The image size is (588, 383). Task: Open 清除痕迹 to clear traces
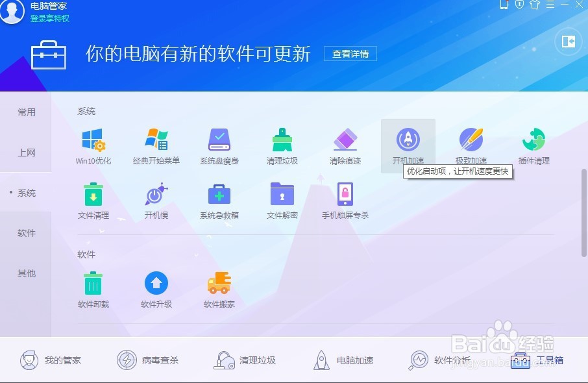[345, 144]
